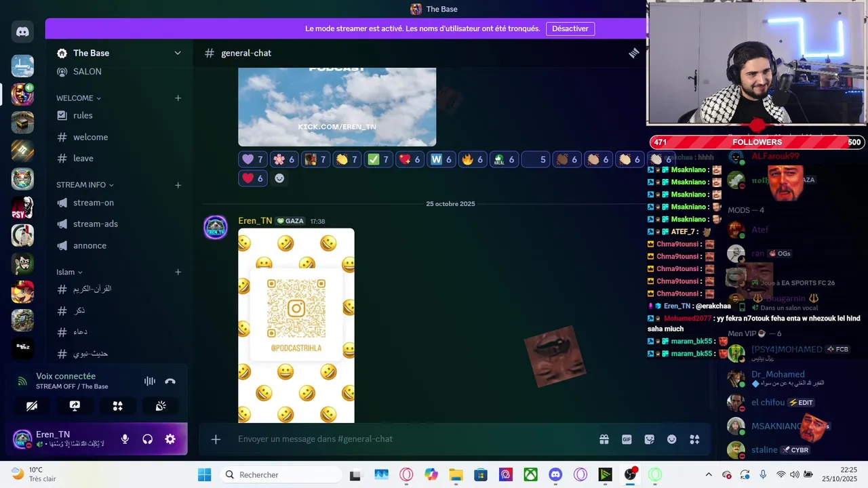
Task: Open Discord direct messages home icon
Action: [x=22, y=31]
